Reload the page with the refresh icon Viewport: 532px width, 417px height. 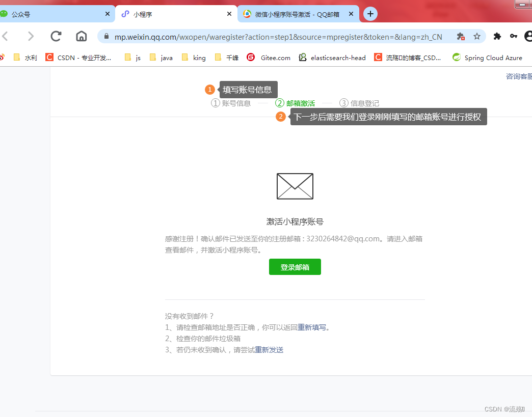pos(56,36)
